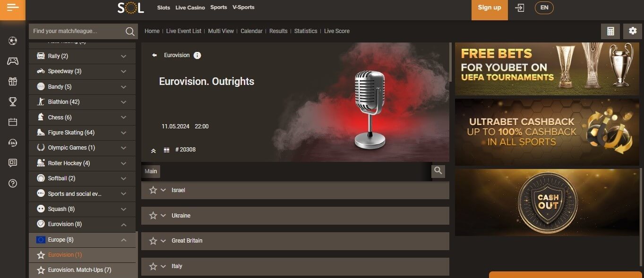The width and height of the screenshot is (644, 278).
Task: Click the Chess knight icon
Action: 41,117
